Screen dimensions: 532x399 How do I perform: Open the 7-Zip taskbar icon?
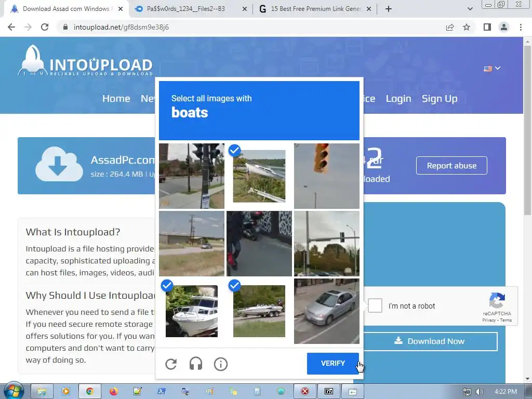point(329,391)
